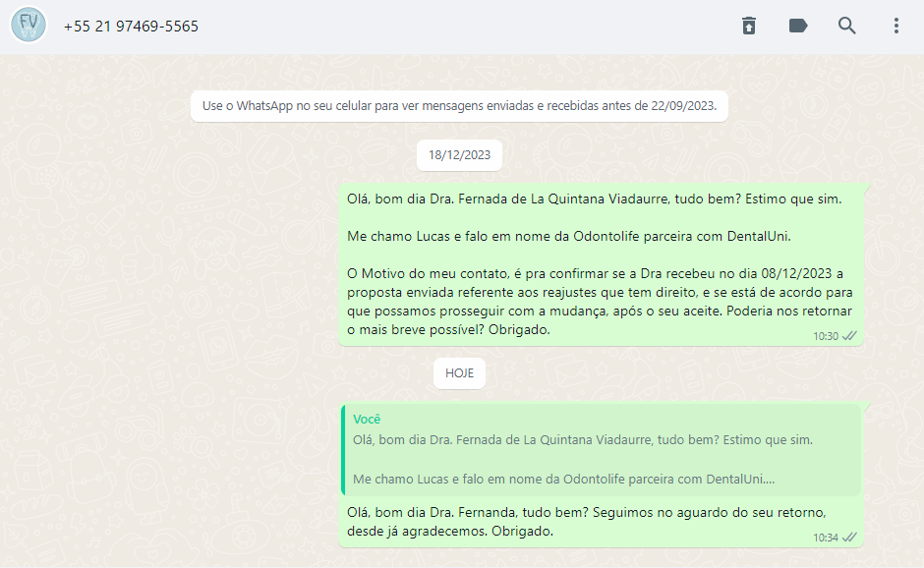Open the three-dot chat menu
The width and height of the screenshot is (924, 568).
click(895, 26)
